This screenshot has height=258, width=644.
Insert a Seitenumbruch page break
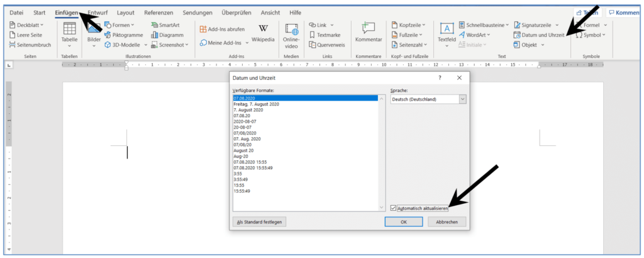tap(30, 45)
